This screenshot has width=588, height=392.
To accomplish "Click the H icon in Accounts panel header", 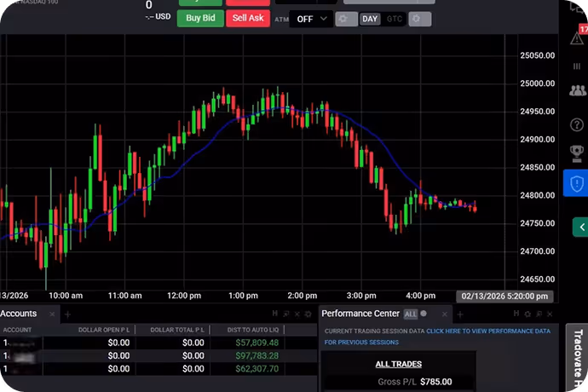I will tap(275, 314).
